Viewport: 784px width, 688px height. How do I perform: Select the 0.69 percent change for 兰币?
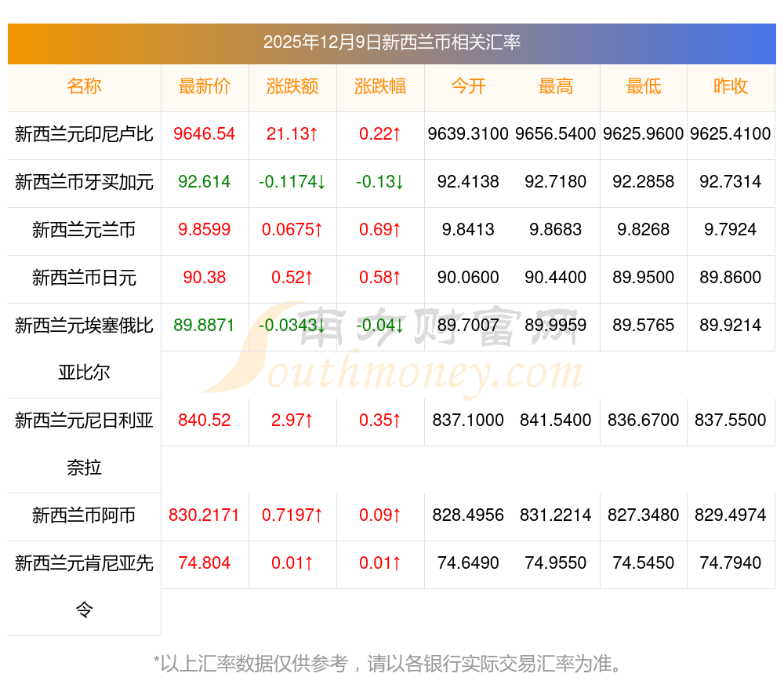pyautogui.click(x=380, y=230)
